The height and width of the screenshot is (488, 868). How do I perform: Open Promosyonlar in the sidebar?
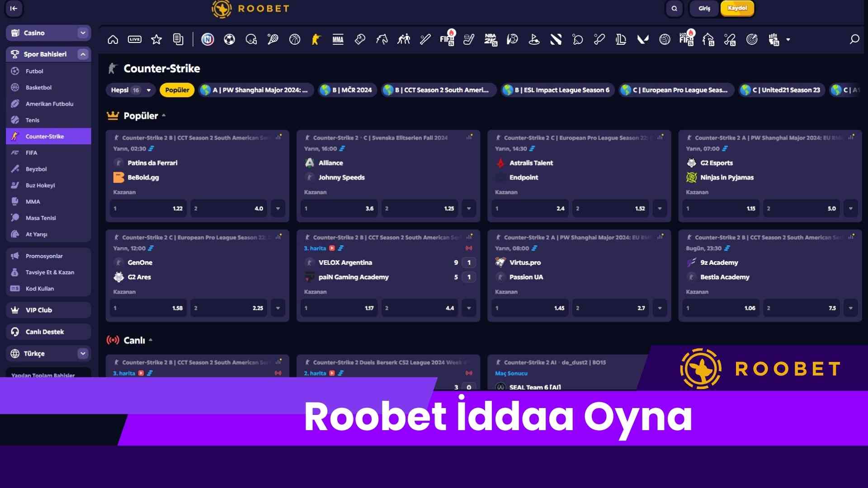point(48,256)
